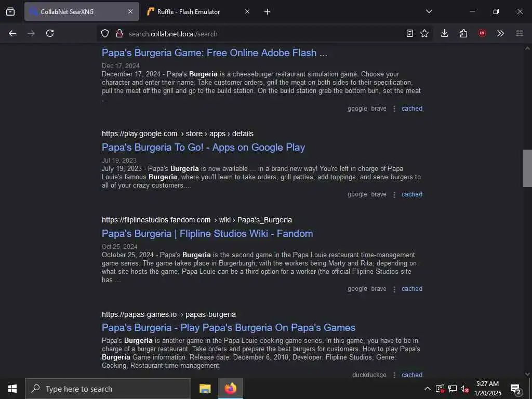Open network status tray icon
Screen dimensions: 532x399
click(453, 389)
